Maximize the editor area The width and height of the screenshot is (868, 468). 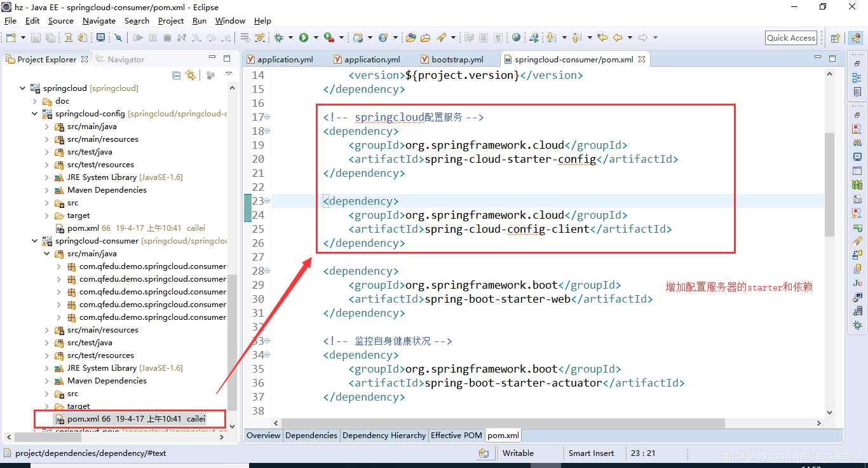pyautogui.click(x=832, y=59)
